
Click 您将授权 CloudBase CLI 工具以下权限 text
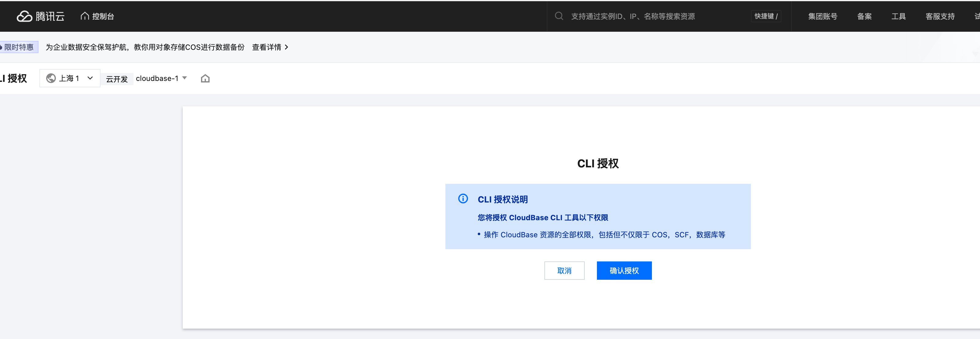[x=543, y=218]
